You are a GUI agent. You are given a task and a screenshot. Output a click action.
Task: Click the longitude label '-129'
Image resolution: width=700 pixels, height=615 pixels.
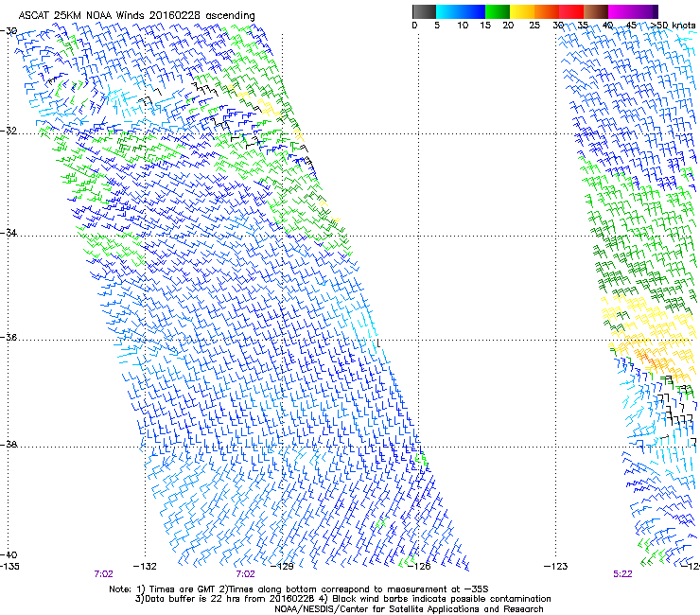tap(282, 567)
